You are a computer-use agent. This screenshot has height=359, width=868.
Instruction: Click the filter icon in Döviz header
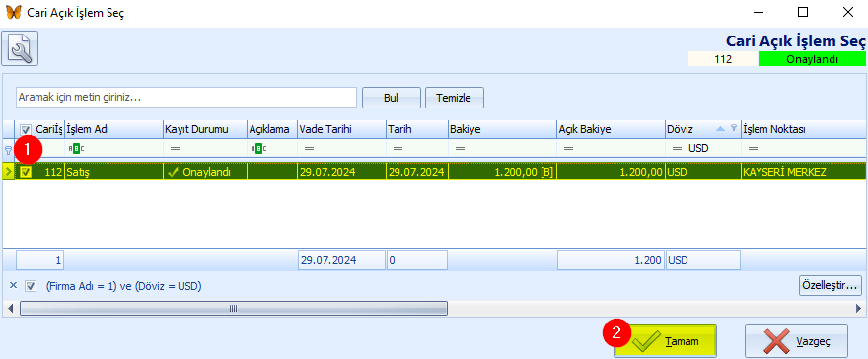click(734, 128)
